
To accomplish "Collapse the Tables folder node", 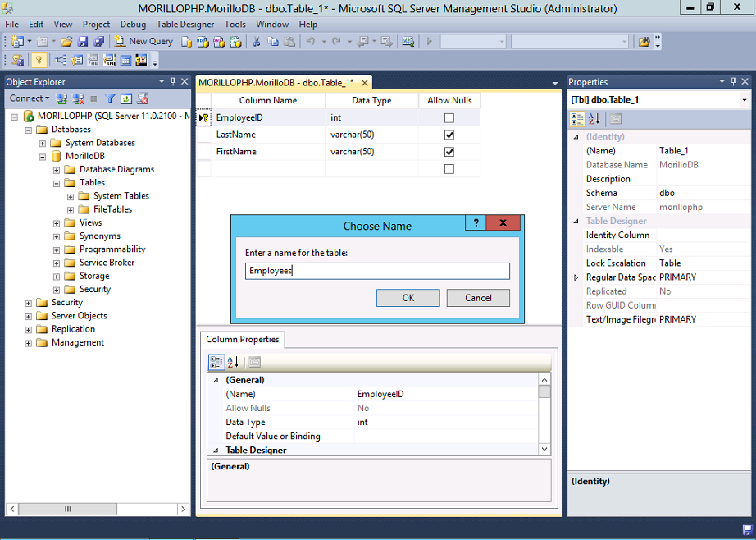I will coord(57,183).
